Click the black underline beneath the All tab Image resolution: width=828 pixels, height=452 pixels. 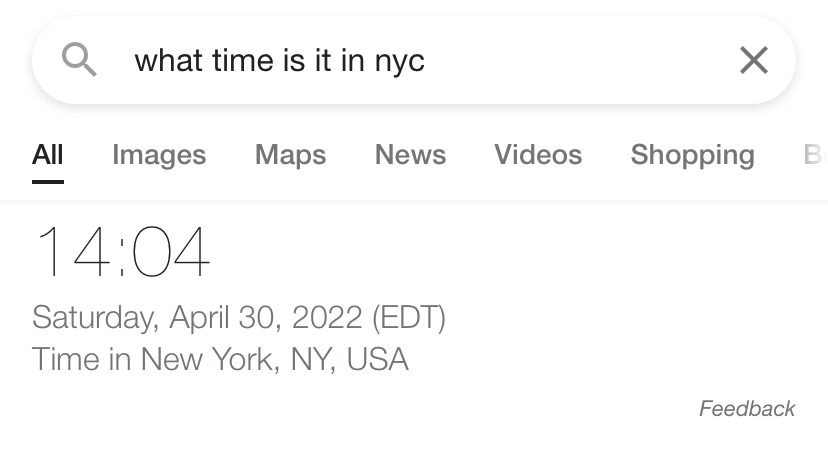pyautogui.click(x=47, y=181)
